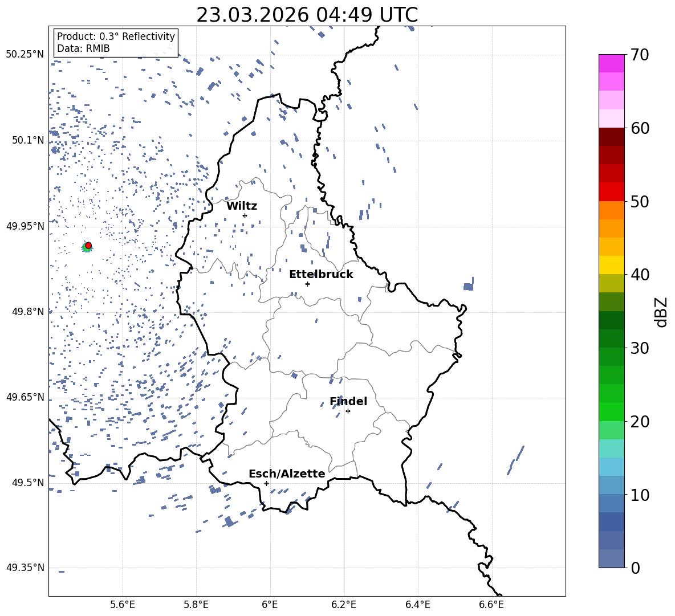Click the Esch/Alzette station cross marker
Screen dimensions: 675x616
(266, 483)
